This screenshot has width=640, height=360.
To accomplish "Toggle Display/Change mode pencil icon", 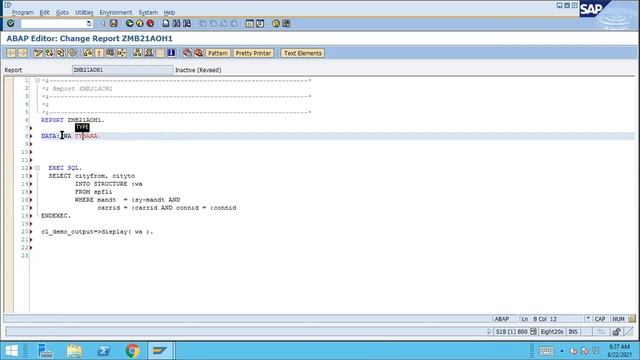I will click(x=38, y=53).
